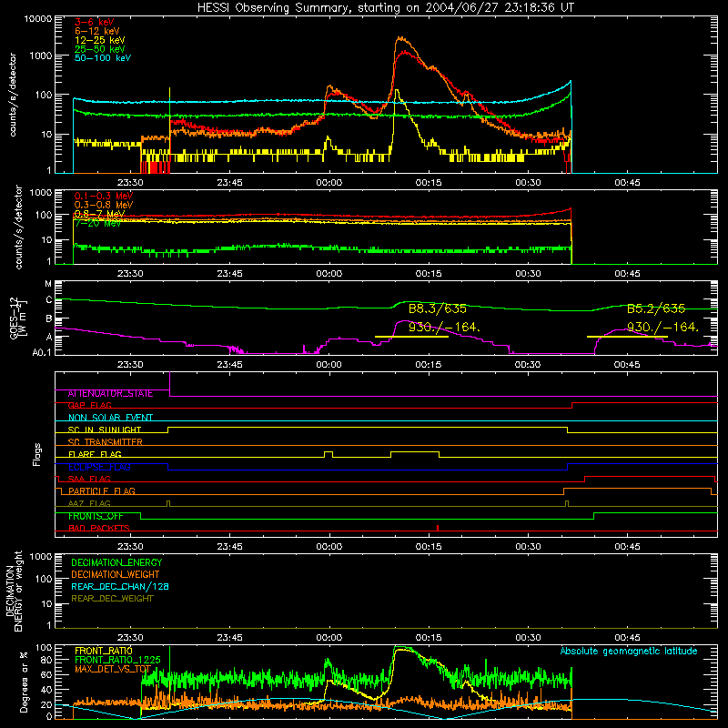Click the 00:45 tick label under Flags panel
728x728 pixels.
click(x=627, y=547)
